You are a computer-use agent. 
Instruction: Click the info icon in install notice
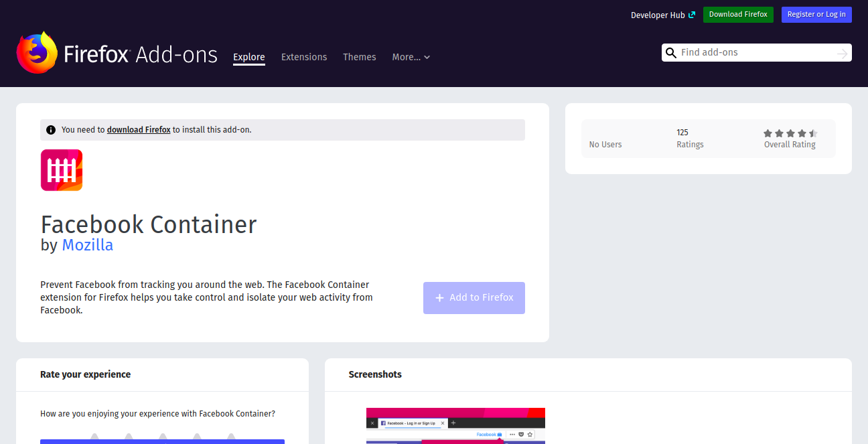[x=51, y=130]
